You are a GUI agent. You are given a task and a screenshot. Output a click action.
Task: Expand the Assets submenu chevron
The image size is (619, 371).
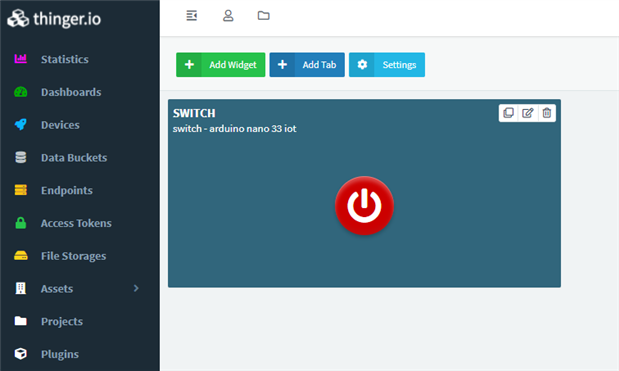click(x=136, y=289)
